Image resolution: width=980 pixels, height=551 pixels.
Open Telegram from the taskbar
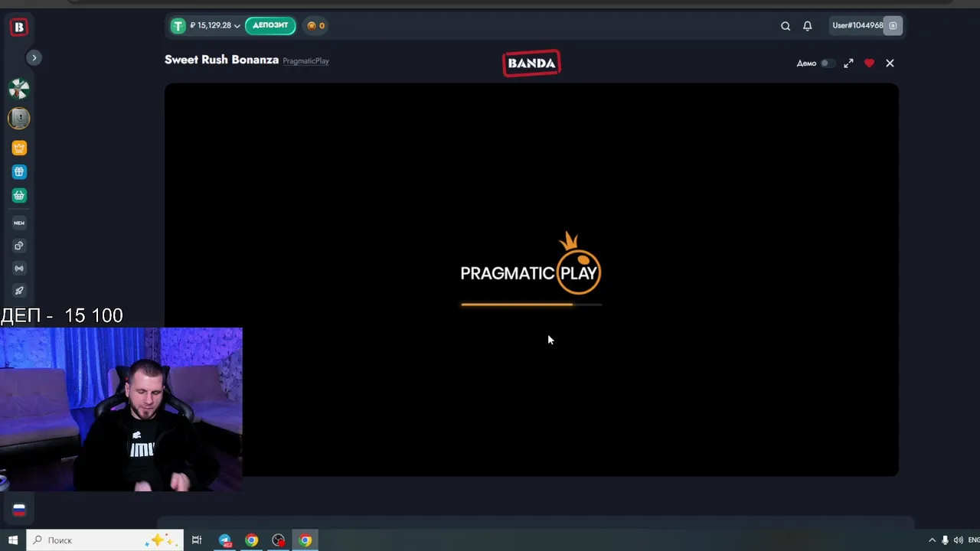[224, 540]
